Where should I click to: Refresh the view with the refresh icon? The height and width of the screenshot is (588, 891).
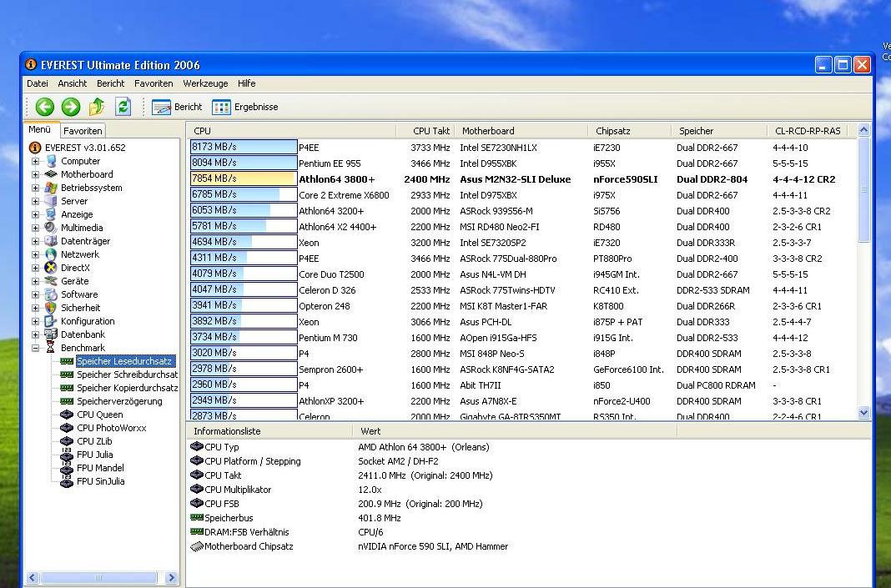123,106
